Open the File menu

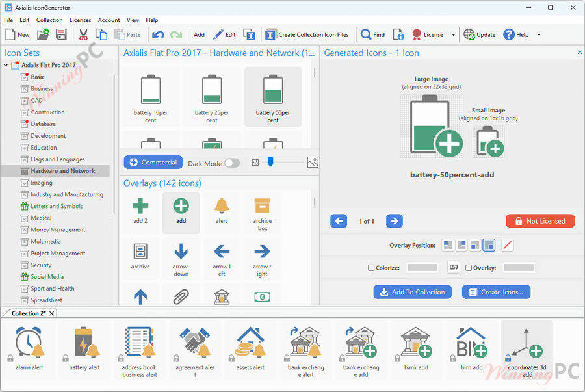point(8,20)
